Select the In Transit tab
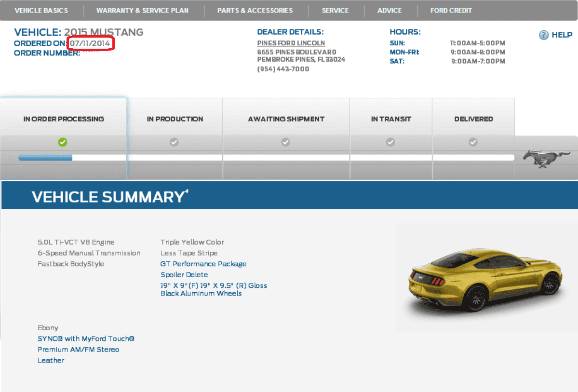 (391, 119)
